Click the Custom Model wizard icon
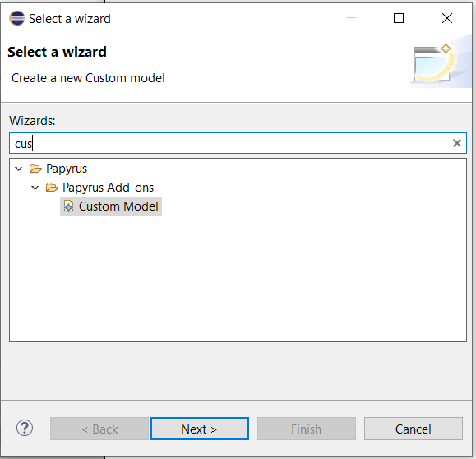Screen dimensions: 476x459 point(68,206)
